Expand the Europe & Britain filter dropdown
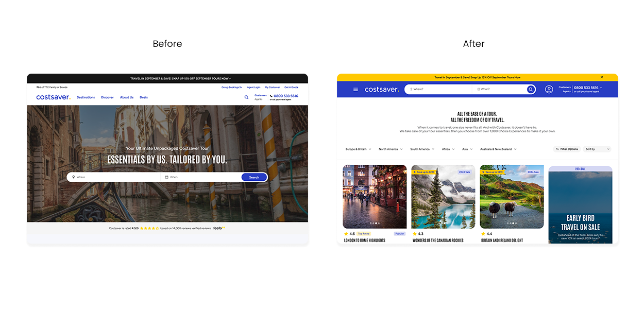644x309 pixels. pyautogui.click(x=358, y=149)
